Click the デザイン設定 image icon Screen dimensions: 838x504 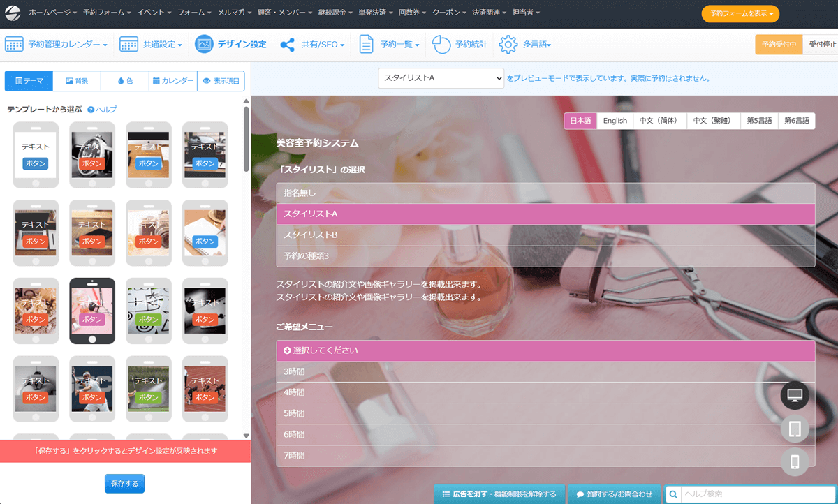tap(204, 45)
